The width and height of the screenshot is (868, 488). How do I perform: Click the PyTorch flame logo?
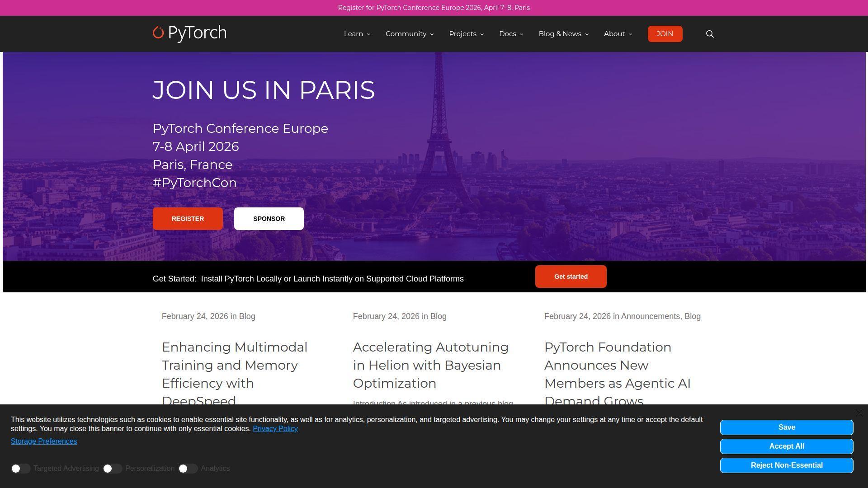(158, 33)
